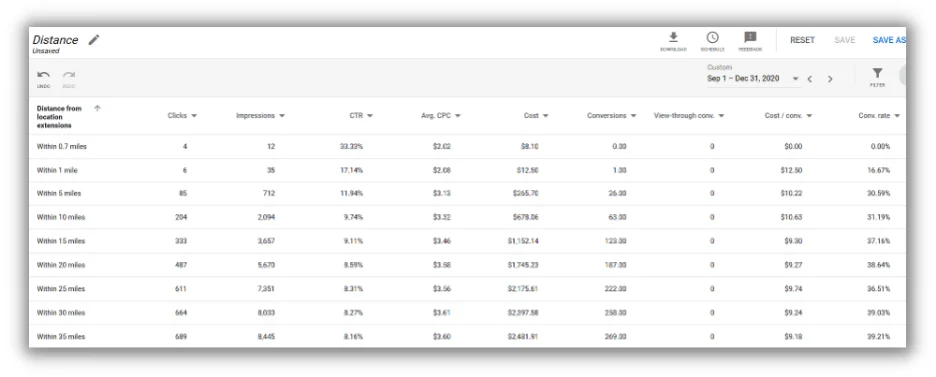Open the Filter funnel icon

tap(877, 77)
